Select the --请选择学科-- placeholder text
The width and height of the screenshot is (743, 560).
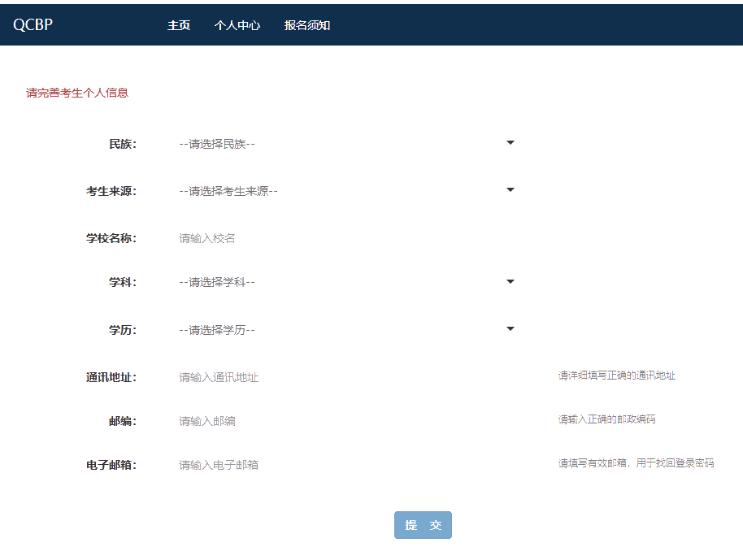tap(217, 282)
